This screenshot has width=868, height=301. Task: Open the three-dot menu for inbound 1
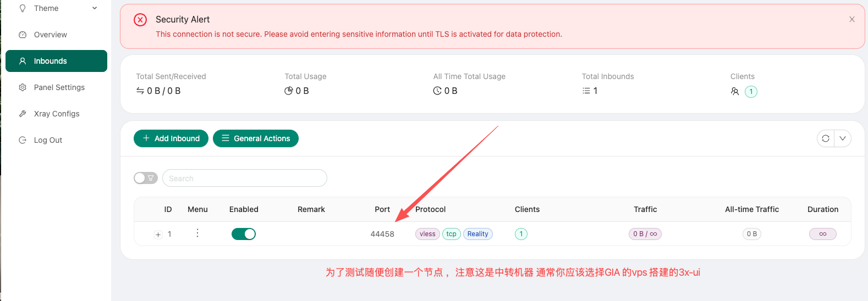197,233
